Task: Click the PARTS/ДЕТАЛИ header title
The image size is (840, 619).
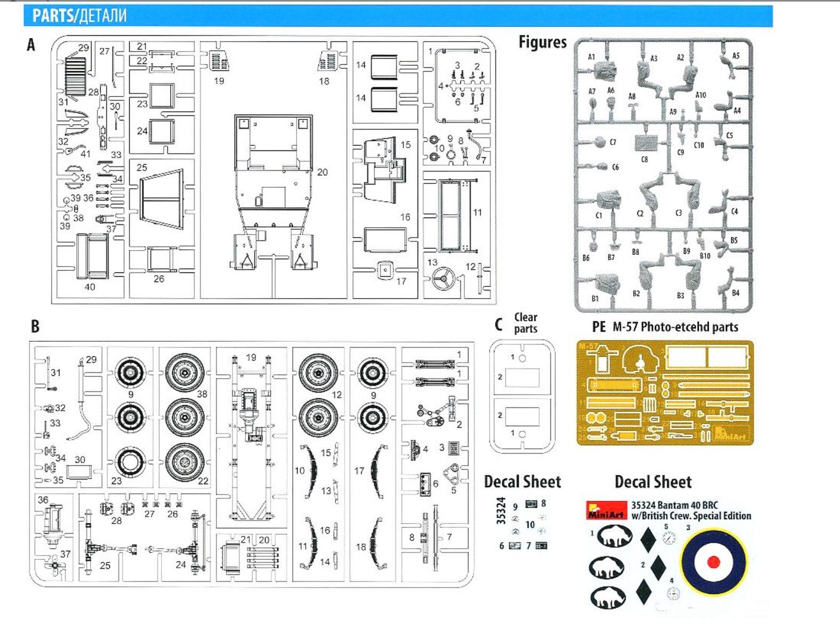Action: (x=79, y=15)
